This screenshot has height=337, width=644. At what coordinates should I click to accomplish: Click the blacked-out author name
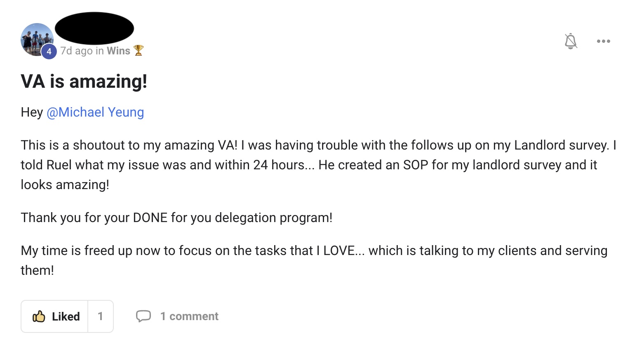pyautogui.click(x=94, y=28)
